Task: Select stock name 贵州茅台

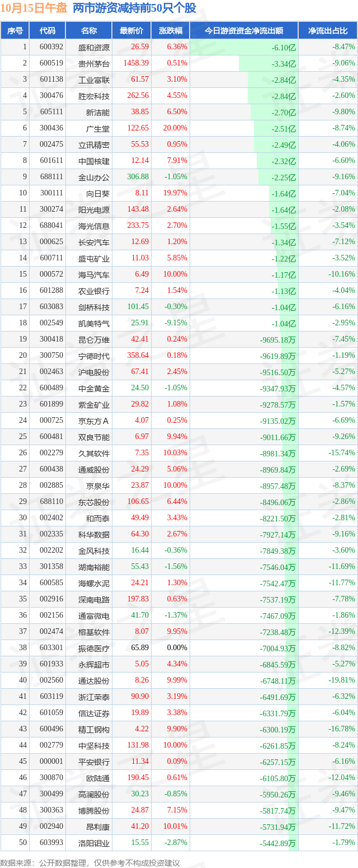Action: (94, 63)
